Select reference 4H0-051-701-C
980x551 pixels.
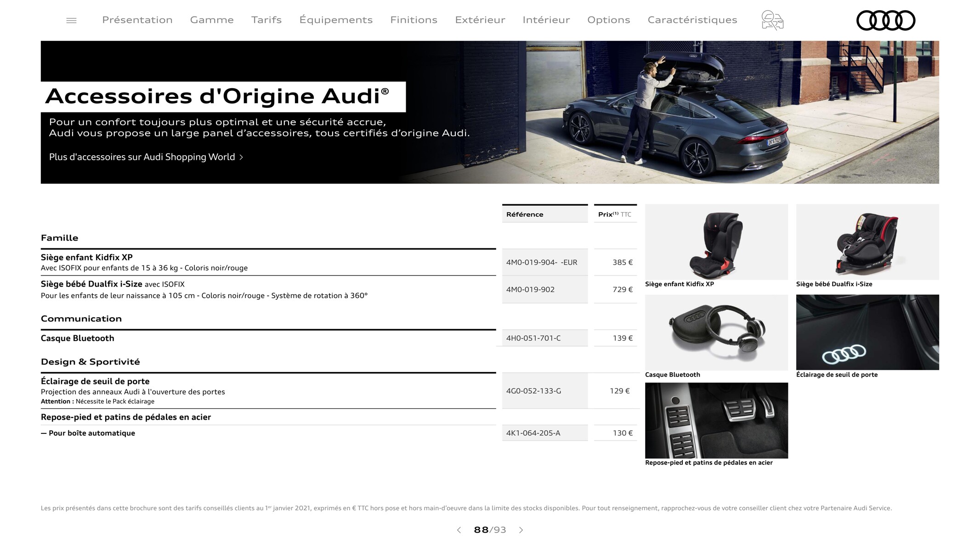point(533,338)
